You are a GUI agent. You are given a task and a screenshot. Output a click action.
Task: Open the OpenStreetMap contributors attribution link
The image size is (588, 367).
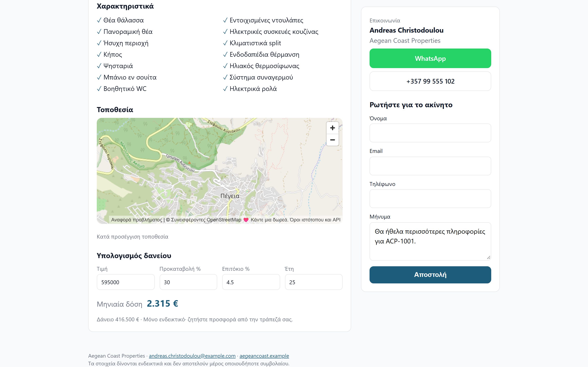(206, 220)
